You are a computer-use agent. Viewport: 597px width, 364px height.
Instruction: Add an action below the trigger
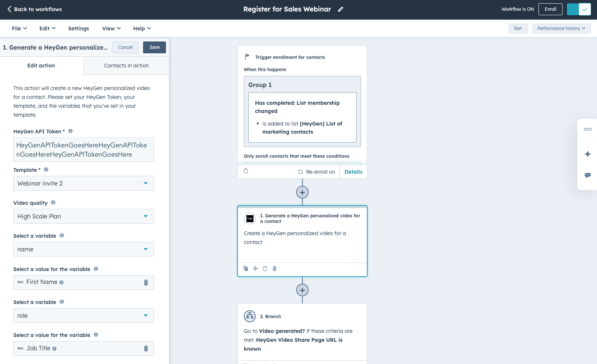click(302, 193)
